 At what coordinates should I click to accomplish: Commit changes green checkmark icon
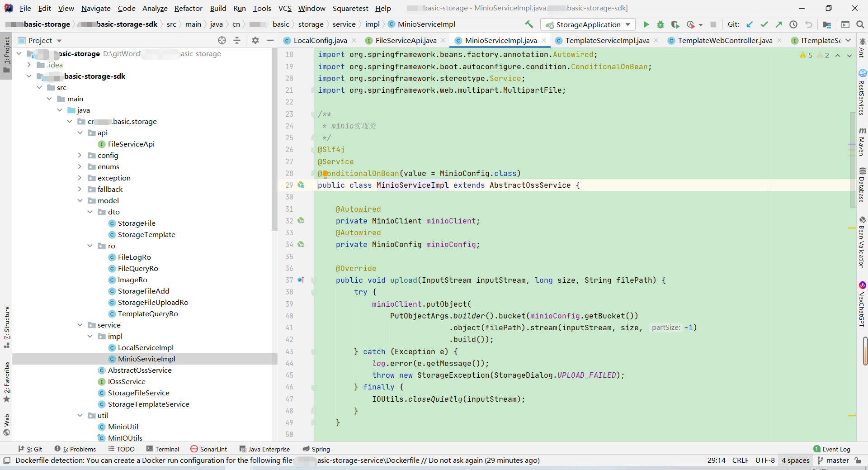(764, 24)
